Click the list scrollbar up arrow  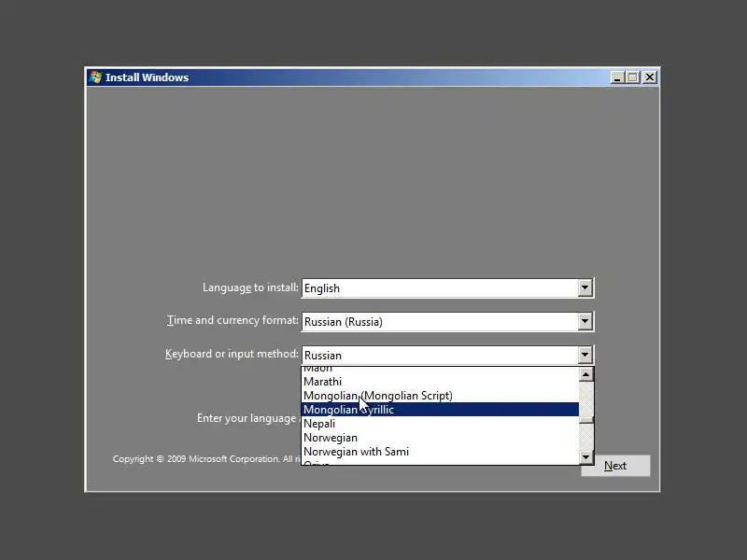(586, 374)
